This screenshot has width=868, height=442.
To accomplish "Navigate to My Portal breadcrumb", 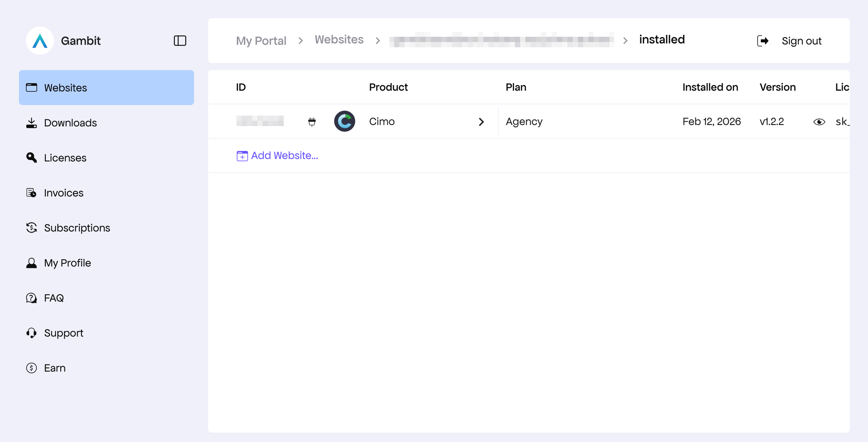I will (261, 41).
